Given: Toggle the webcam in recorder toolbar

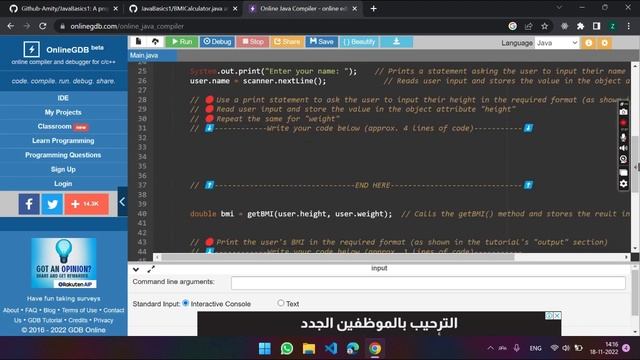Looking at the screenshot, I should point(623,160).
